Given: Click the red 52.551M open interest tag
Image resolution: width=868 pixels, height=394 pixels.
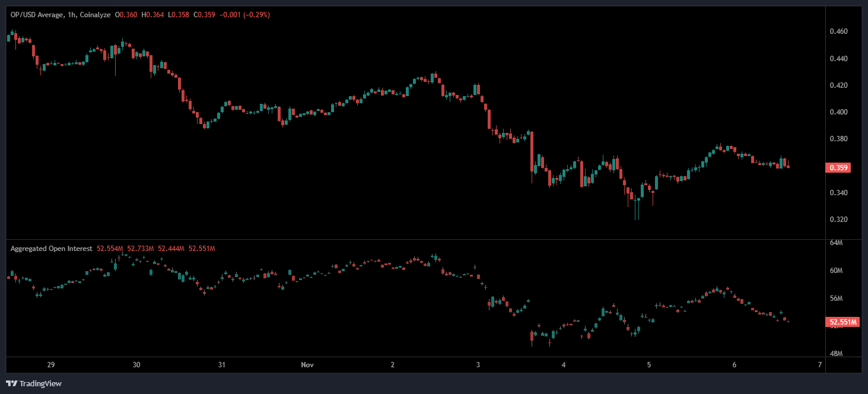Looking at the screenshot, I should (x=843, y=322).
